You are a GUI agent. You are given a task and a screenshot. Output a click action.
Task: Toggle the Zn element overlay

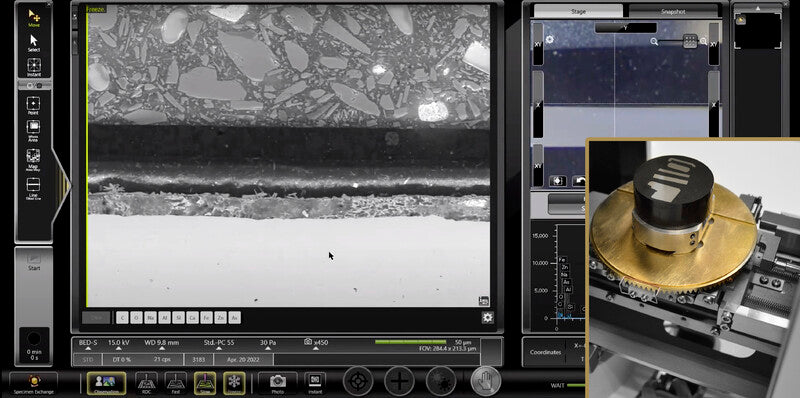click(x=220, y=318)
